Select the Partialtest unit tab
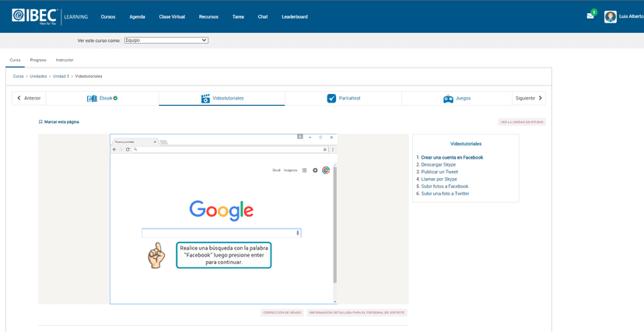The width and height of the screenshot is (644, 332). point(343,99)
